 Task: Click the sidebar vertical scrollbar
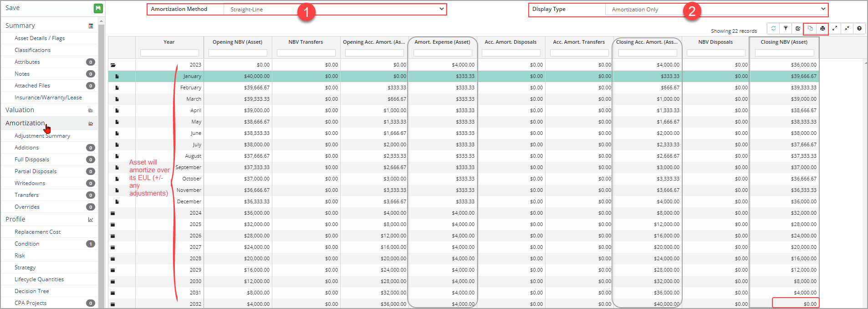point(102,137)
